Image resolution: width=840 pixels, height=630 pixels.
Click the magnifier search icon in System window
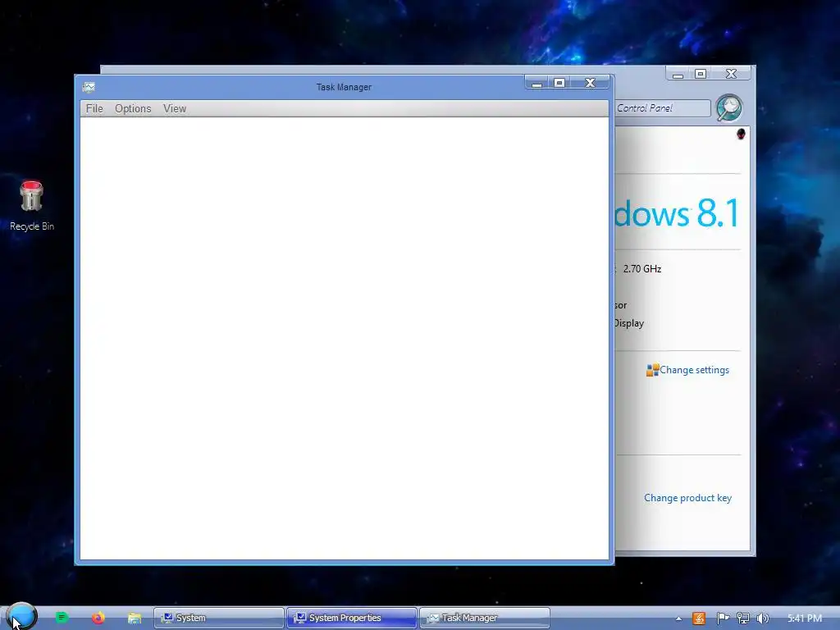coord(729,107)
